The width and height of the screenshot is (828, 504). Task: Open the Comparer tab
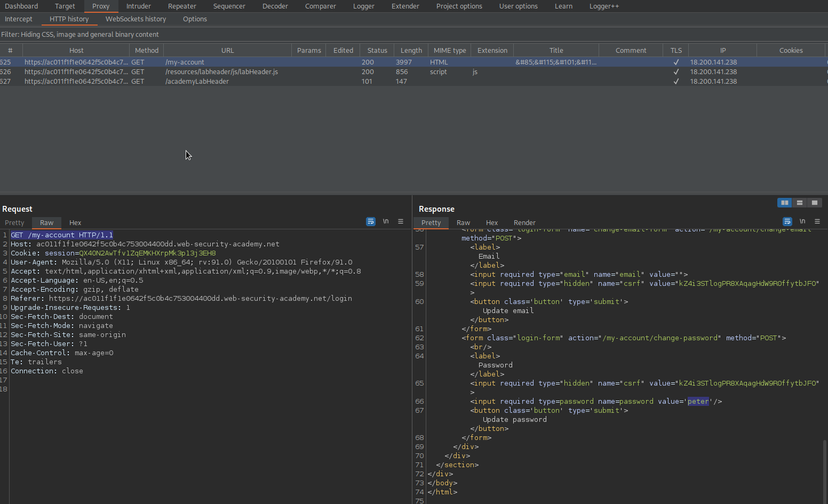coord(321,6)
